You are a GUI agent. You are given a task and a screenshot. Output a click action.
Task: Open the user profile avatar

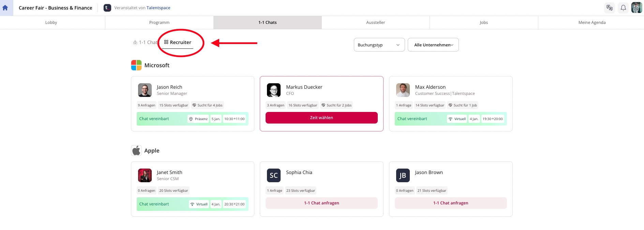pos(636,8)
